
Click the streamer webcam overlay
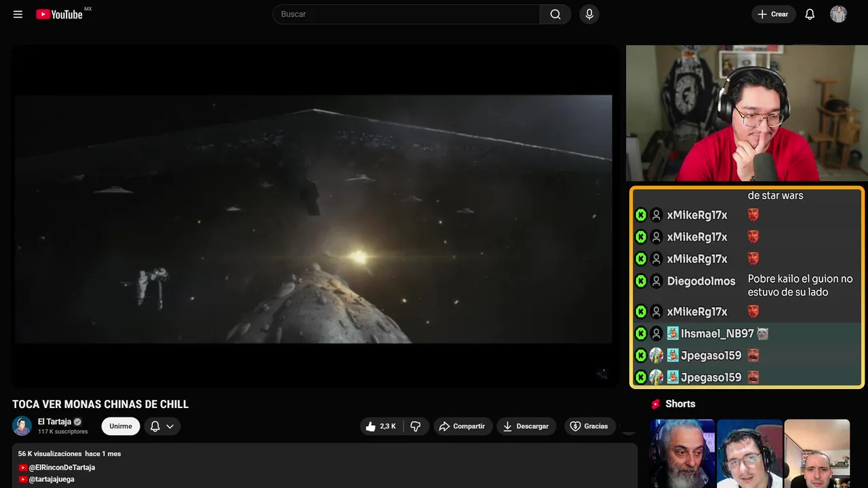pyautogui.click(x=747, y=113)
